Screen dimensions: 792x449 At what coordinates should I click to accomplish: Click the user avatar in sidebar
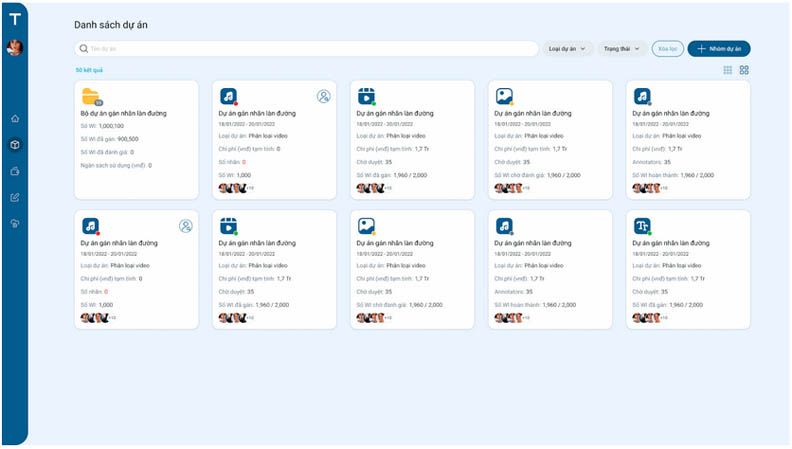click(15, 47)
